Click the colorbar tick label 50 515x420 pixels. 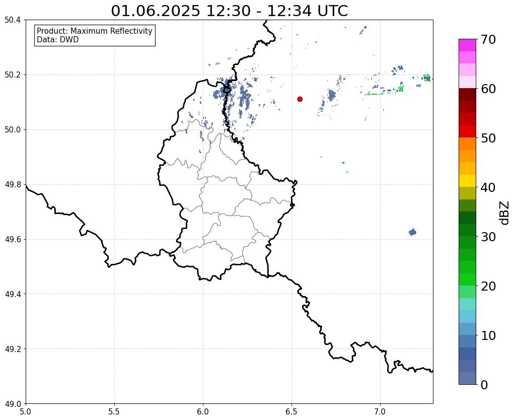(x=488, y=138)
